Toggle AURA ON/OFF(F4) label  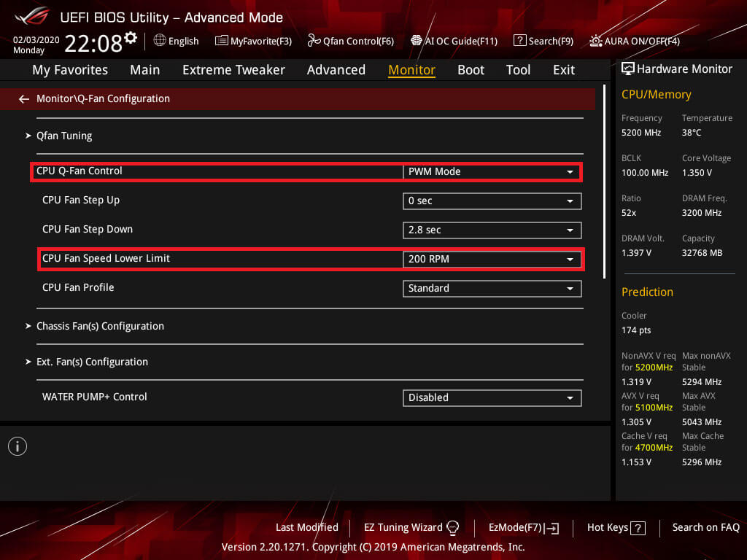[x=642, y=41]
